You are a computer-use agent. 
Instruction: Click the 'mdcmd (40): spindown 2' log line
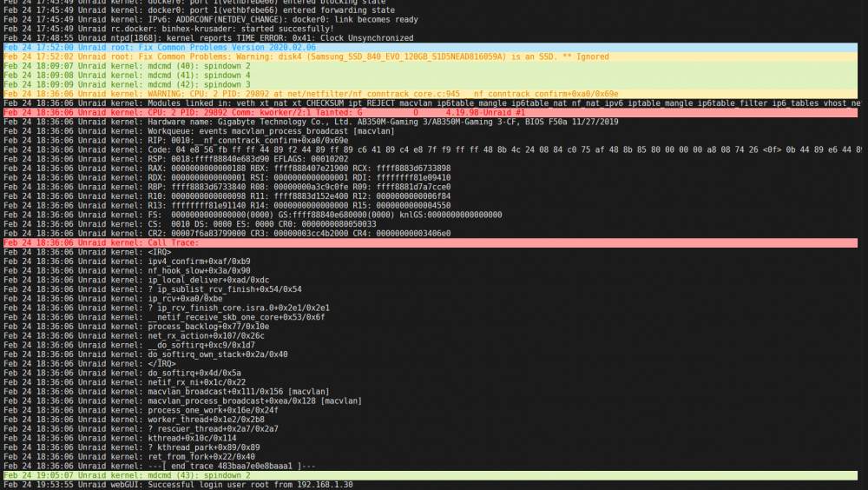click(431, 66)
